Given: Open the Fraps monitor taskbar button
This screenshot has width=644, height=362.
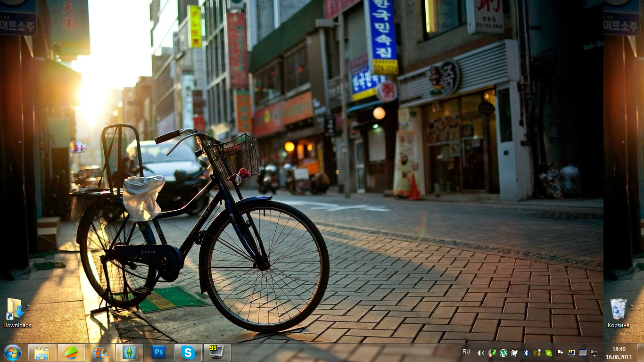Looking at the screenshot, I should (217, 353).
